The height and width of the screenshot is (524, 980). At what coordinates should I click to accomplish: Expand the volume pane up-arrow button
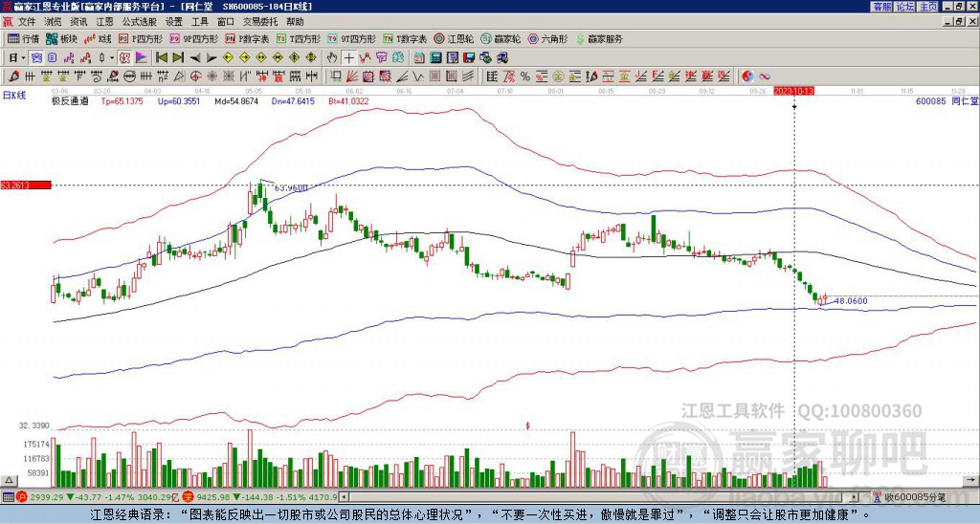(x=9, y=480)
